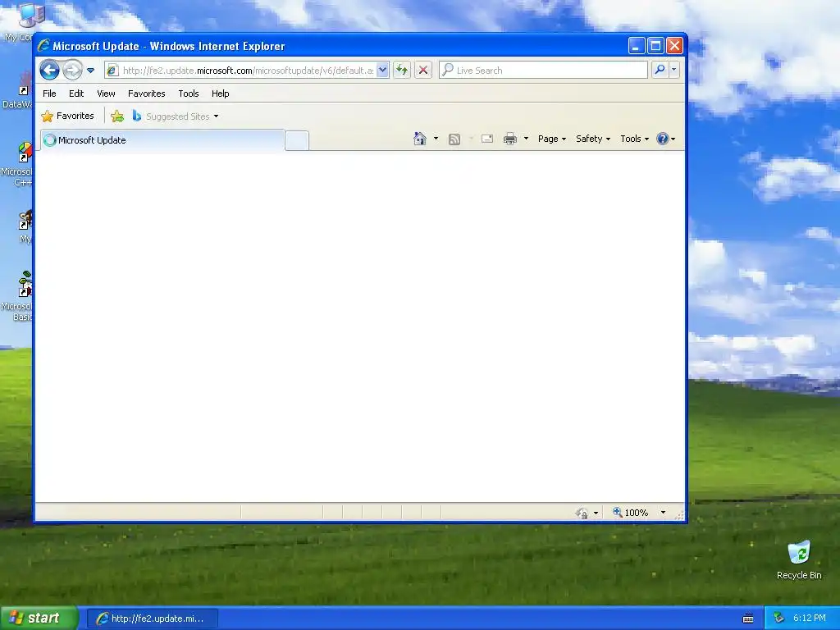Maximize the Internet Explorer window
This screenshot has width=840, height=630.
(655, 46)
